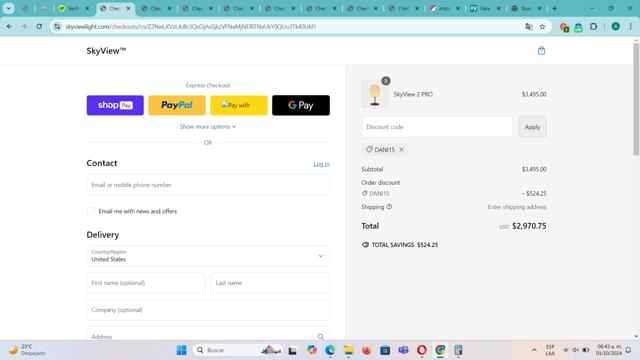Image resolution: width=640 pixels, height=360 pixels.
Task: Click the yellow Pay with button
Action: point(239,105)
